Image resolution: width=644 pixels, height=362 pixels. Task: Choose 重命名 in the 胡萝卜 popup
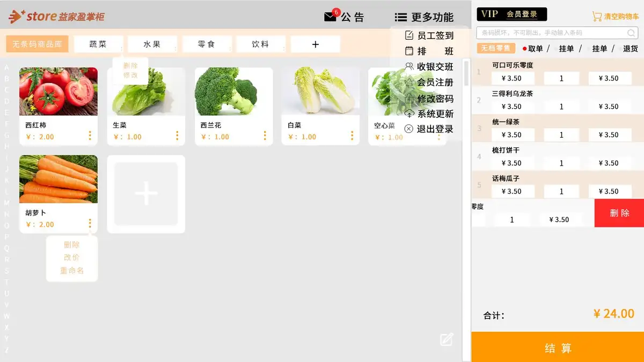pyautogui.click(x=71, y=270)
